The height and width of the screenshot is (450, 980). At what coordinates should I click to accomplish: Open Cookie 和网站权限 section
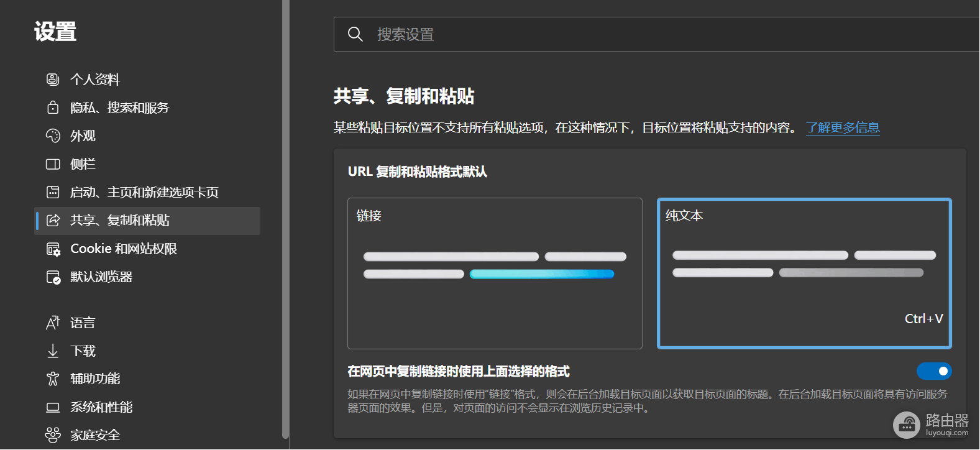tap(147, 249)
